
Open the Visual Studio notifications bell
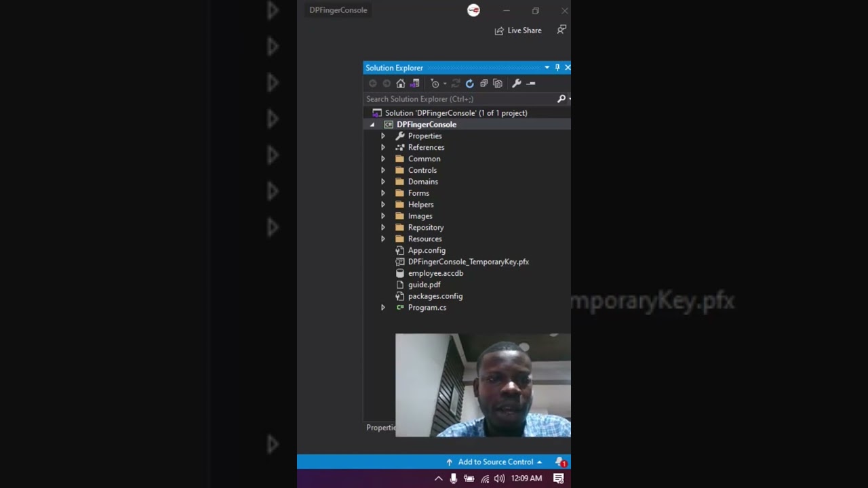click(560, 462)
